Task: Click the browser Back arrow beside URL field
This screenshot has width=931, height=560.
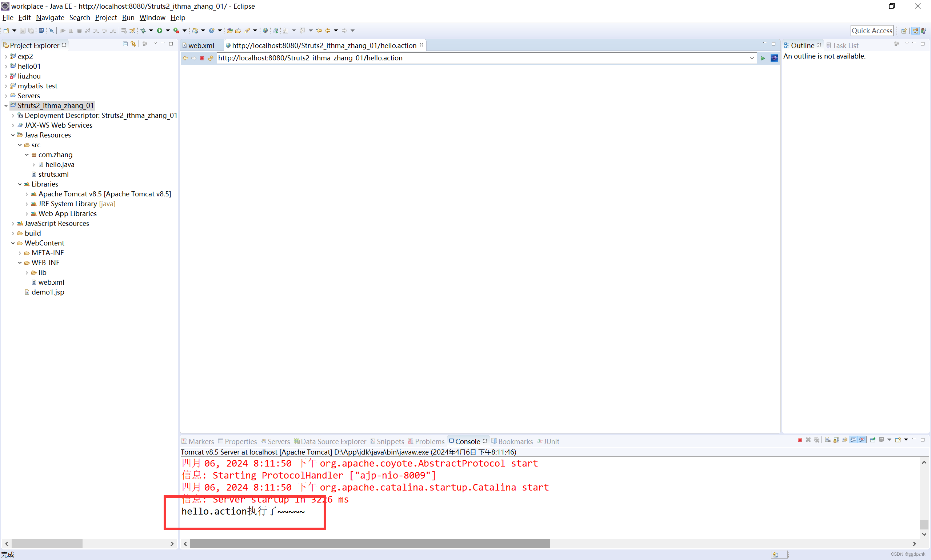Action: pos(185,58)
